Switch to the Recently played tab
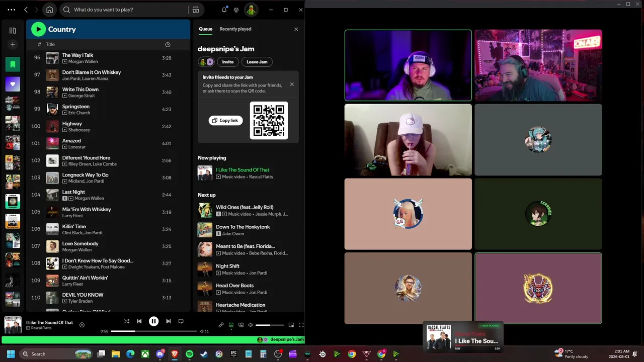644x362 pixels. click(x=235, y=29)
